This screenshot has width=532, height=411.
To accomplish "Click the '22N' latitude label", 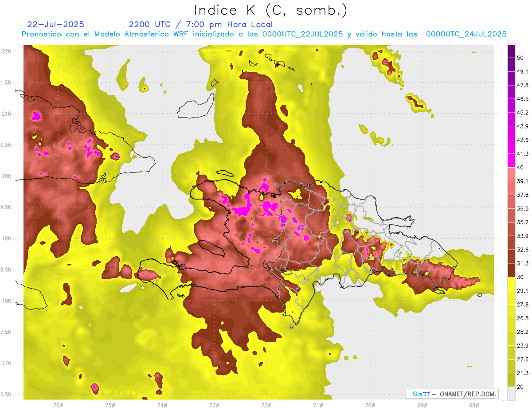I will click(x=7, y=51).
